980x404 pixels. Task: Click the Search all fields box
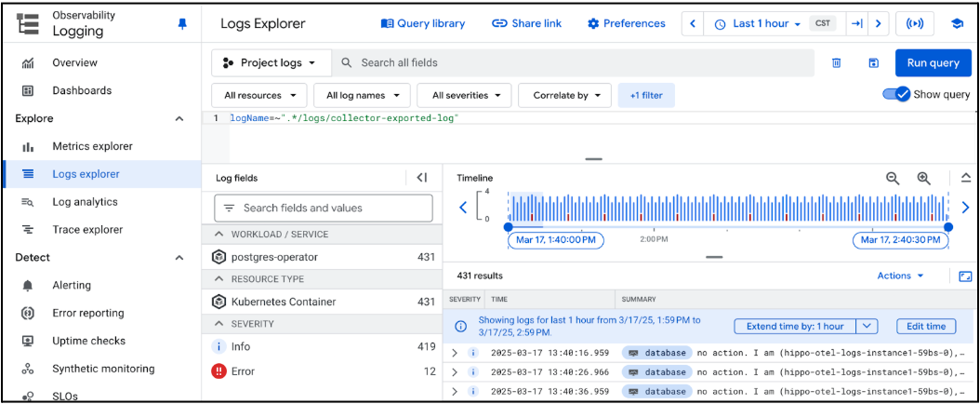click(x=573, y=62)
